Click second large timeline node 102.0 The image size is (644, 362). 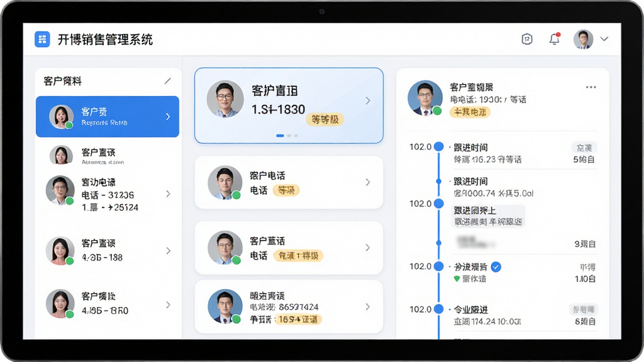coord(438,204)
